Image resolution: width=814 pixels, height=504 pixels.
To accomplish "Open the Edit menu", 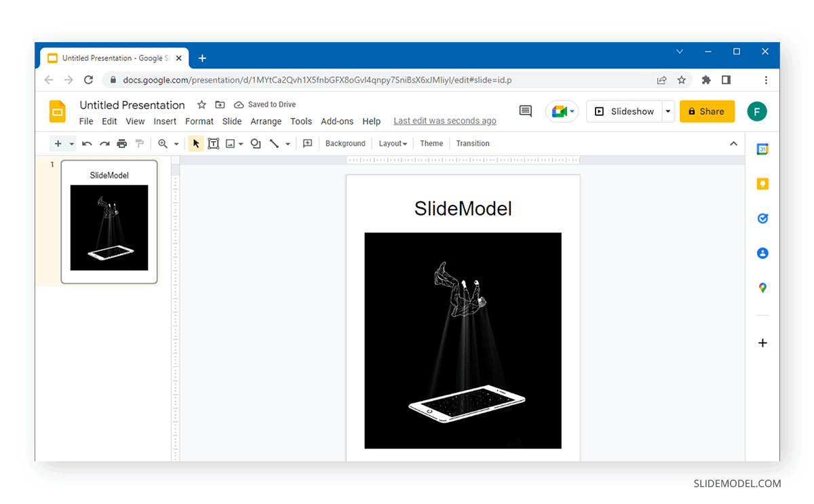I will click(109, 121).
